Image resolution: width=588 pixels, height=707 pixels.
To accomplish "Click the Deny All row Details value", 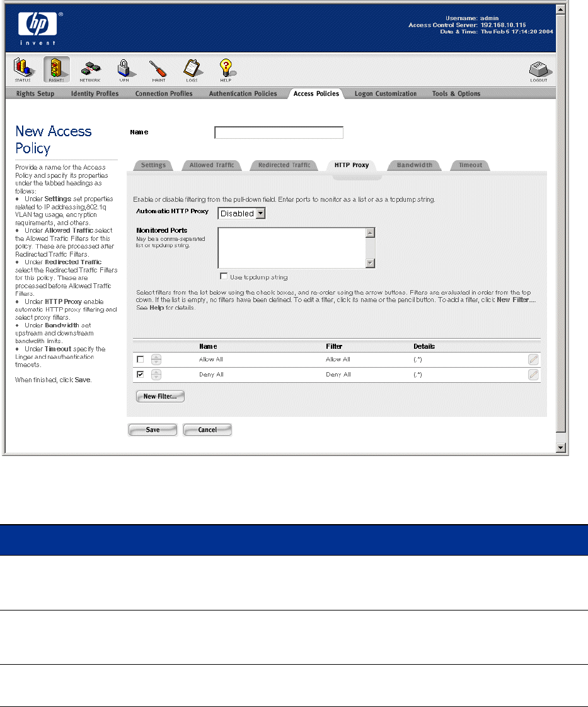I will click(418, 375).
